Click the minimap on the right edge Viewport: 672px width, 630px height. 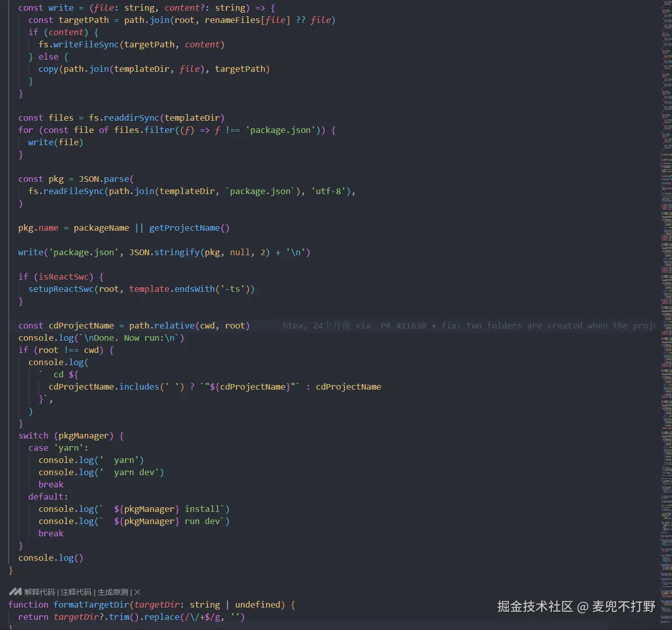pyautogui.click(x=666, y=315)
